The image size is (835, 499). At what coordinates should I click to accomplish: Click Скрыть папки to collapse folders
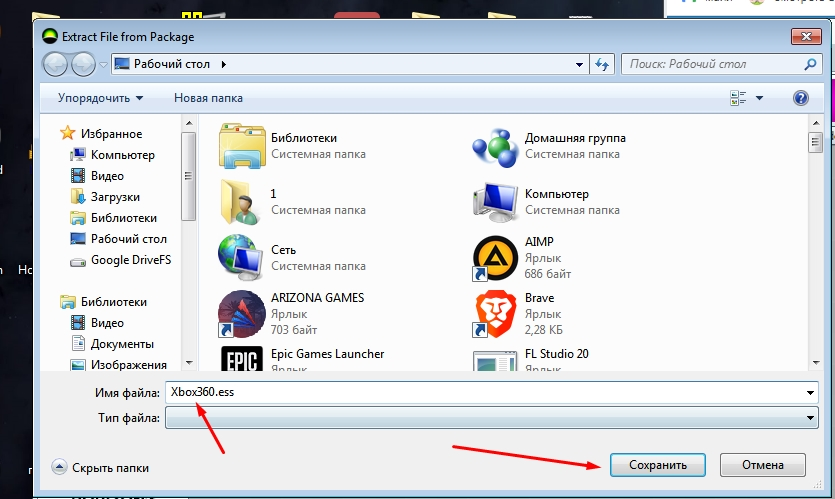(x=110, y=468)
